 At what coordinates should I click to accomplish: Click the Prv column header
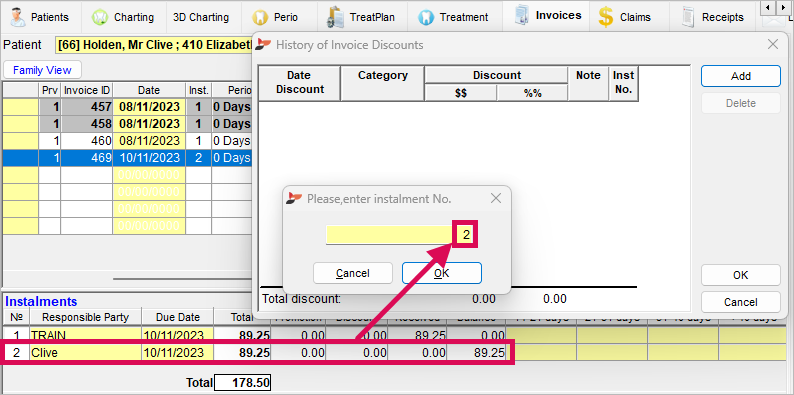click(50, 91)
